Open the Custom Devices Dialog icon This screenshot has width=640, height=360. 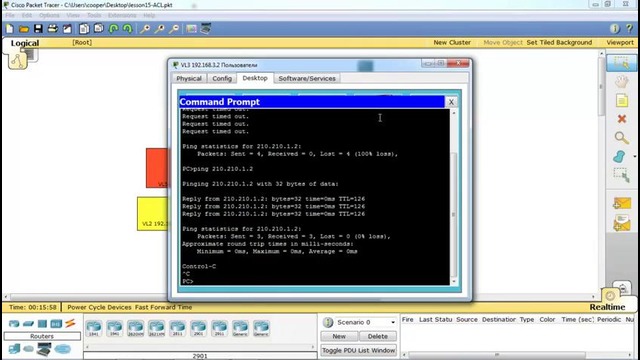point(206,29)
